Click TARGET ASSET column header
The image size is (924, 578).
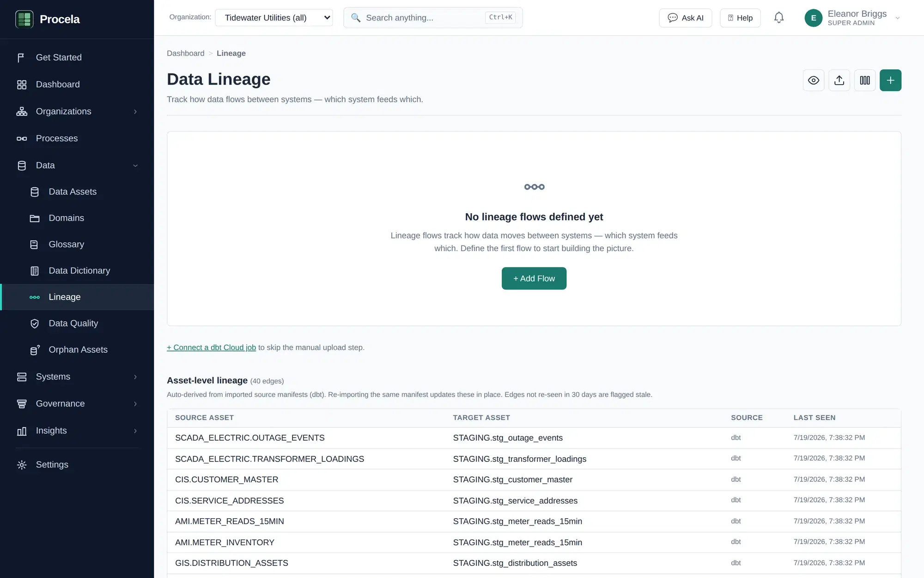(x=481, y=418)
